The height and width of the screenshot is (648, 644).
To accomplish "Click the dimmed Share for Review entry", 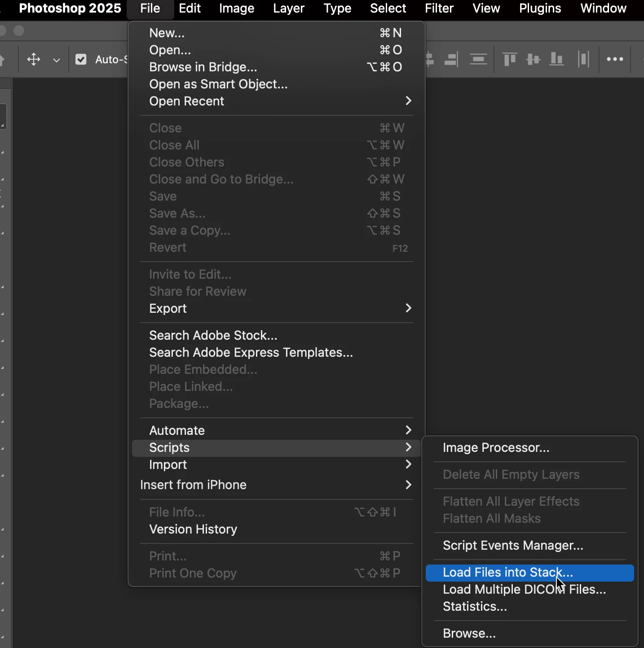I will coord(276,291).
